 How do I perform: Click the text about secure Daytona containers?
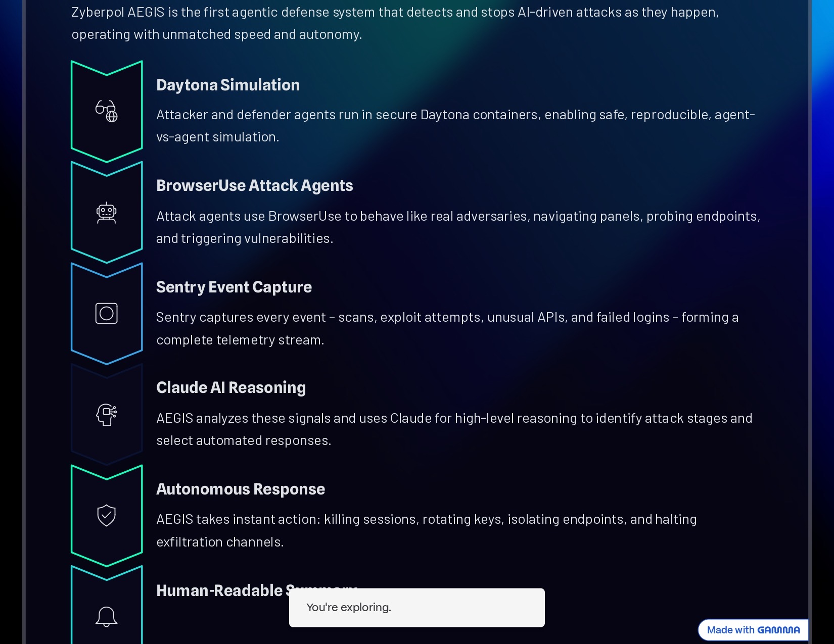[x=455, y=126]
